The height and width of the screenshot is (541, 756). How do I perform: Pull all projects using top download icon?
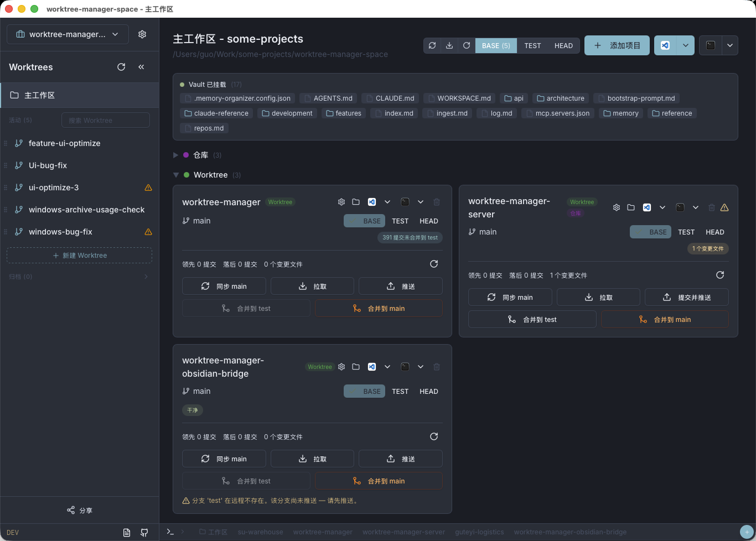(449, 45)
